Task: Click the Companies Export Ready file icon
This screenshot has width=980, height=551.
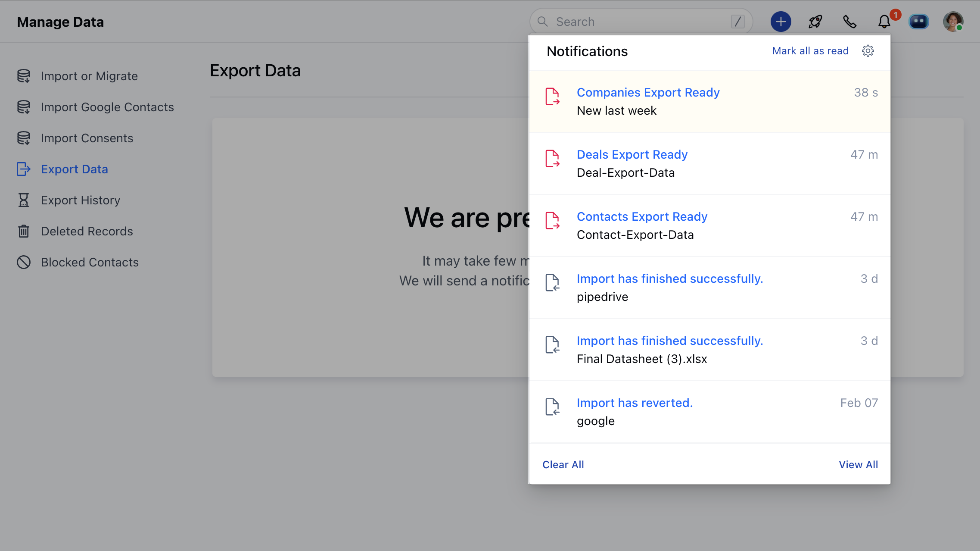Action: (552, 97)
